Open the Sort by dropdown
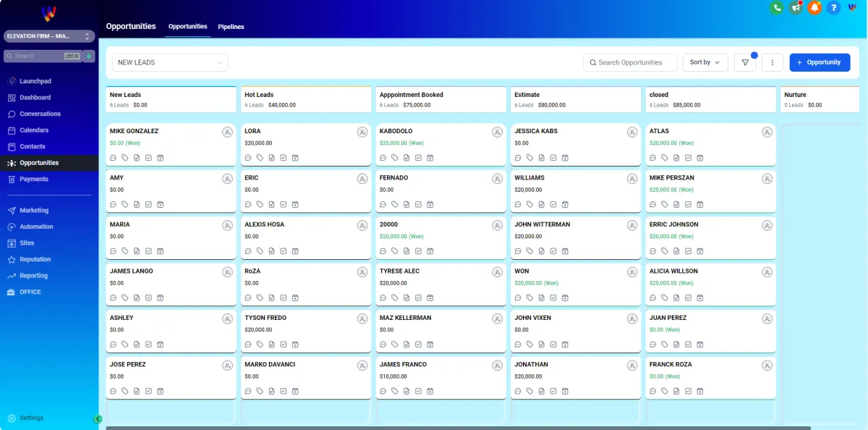The width and height of the screenshot is (868, 430). (705, 62)
